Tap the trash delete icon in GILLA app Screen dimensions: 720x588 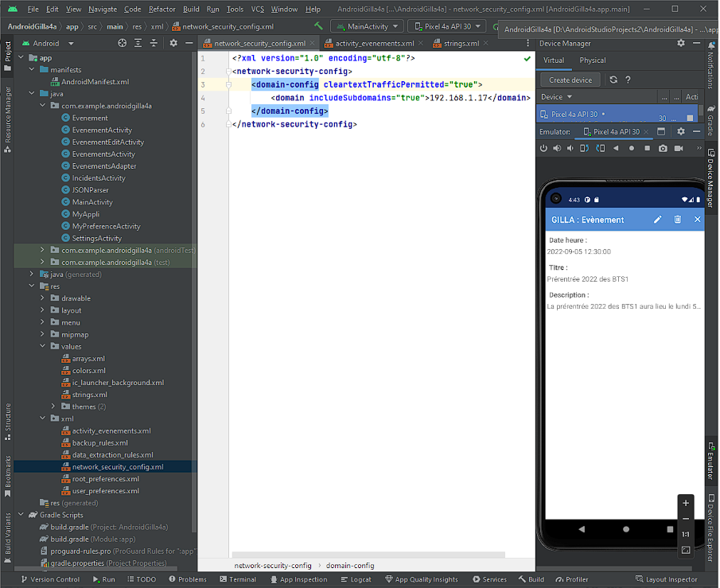(x=677, y=220)
